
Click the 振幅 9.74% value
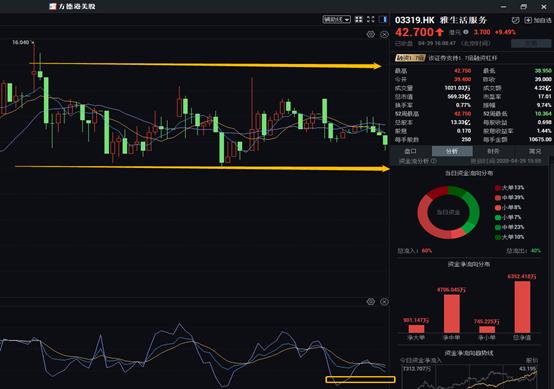coord(544,105)
